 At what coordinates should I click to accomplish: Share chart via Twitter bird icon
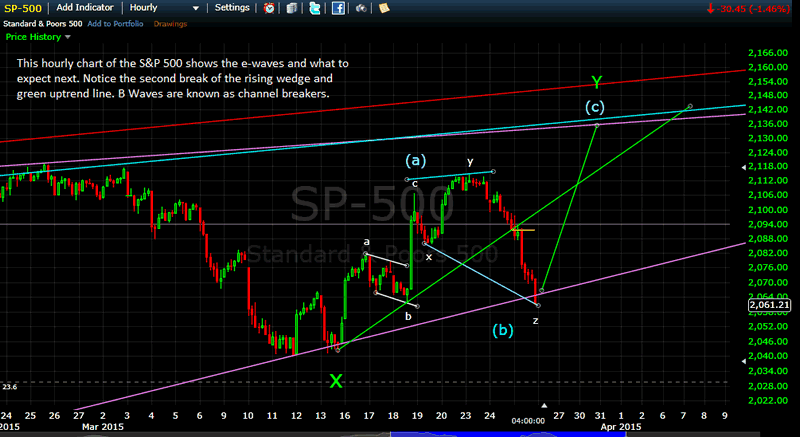(x=315, y=8)
